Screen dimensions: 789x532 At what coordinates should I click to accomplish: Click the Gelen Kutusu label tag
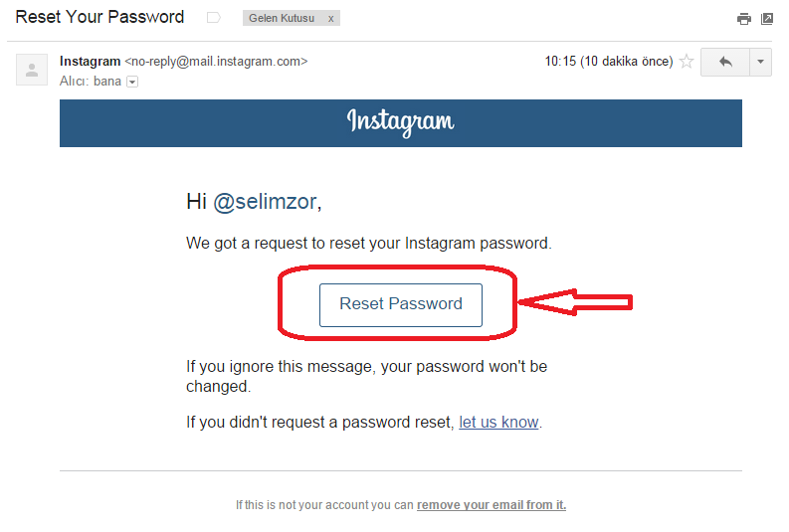(284, 18)
